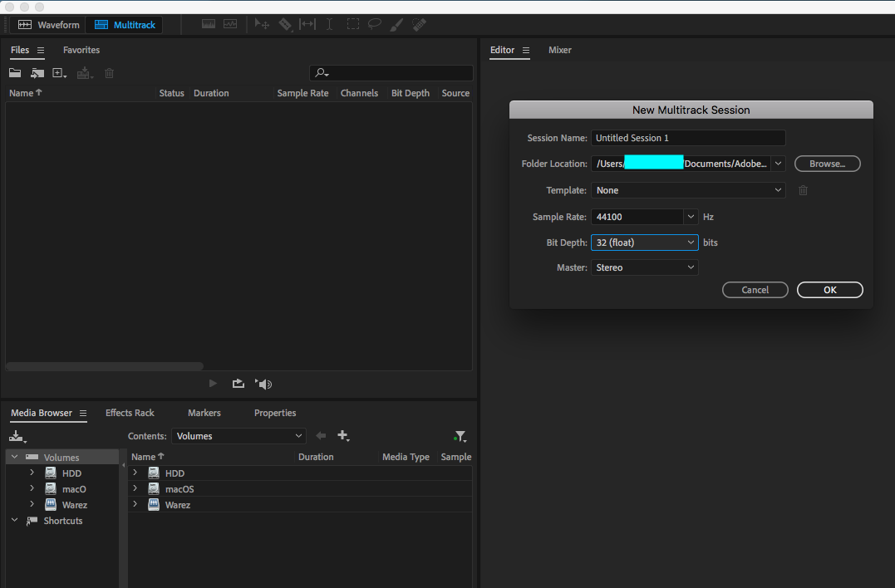895x588 pixels.
Task: Expand HDD in the left tree
Action: tap(32, 473)
